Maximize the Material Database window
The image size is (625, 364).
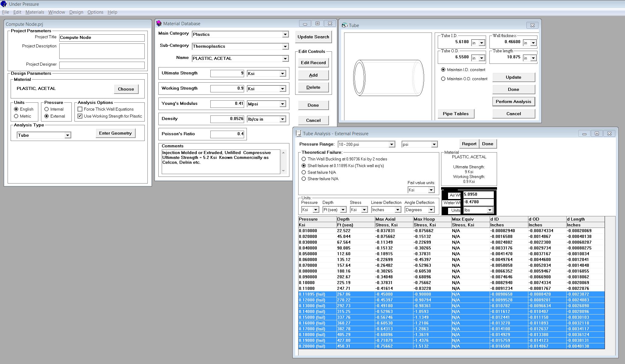pyautogui.click(x=317, y=23)
